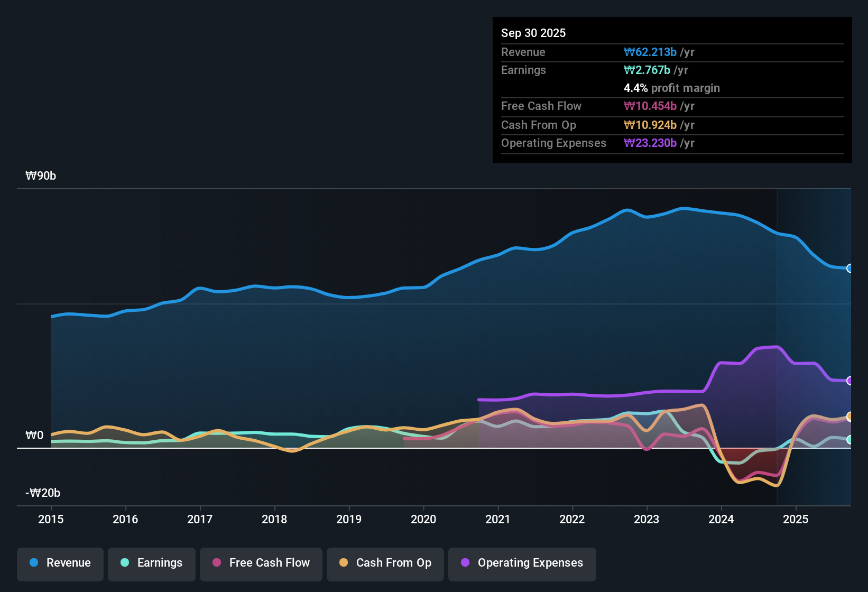Screen dimensions: 868x592
Task: Toggle the Earnings series visibility
Action: (151, 563)
